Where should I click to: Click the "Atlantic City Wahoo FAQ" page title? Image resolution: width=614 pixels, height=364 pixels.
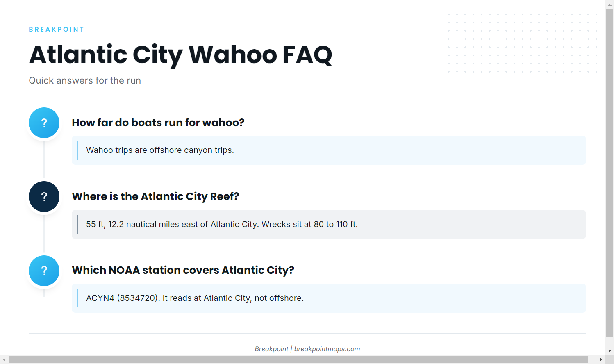click(181, 55)
